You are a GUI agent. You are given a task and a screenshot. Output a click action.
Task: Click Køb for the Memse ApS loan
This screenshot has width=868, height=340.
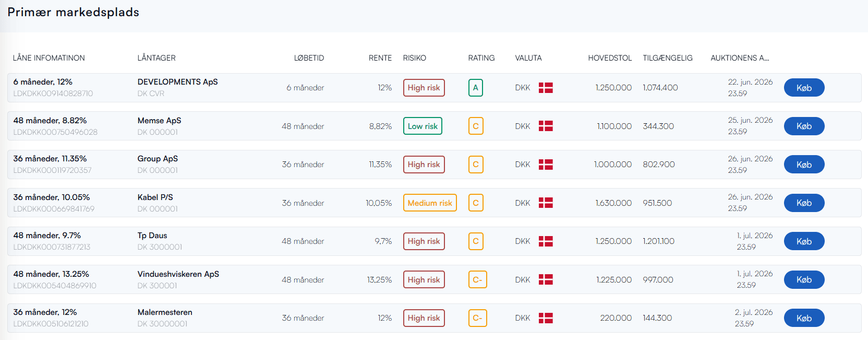click(804, 126)
